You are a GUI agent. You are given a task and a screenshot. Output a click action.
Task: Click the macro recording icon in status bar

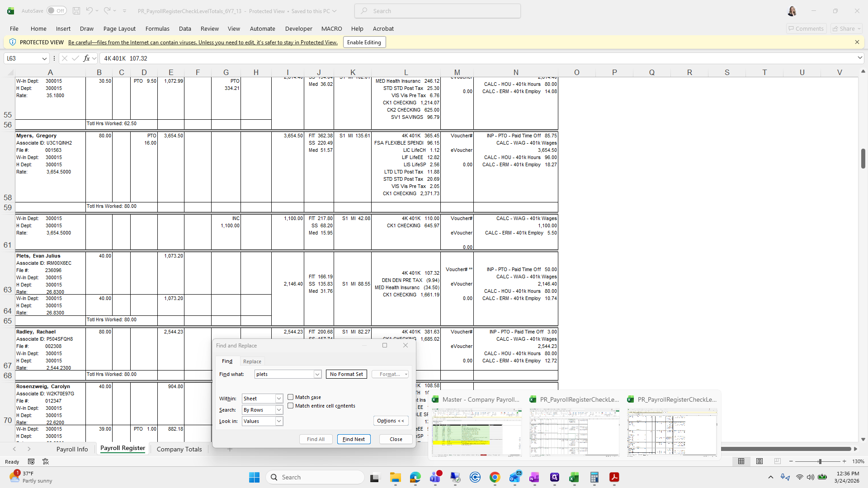31,461
